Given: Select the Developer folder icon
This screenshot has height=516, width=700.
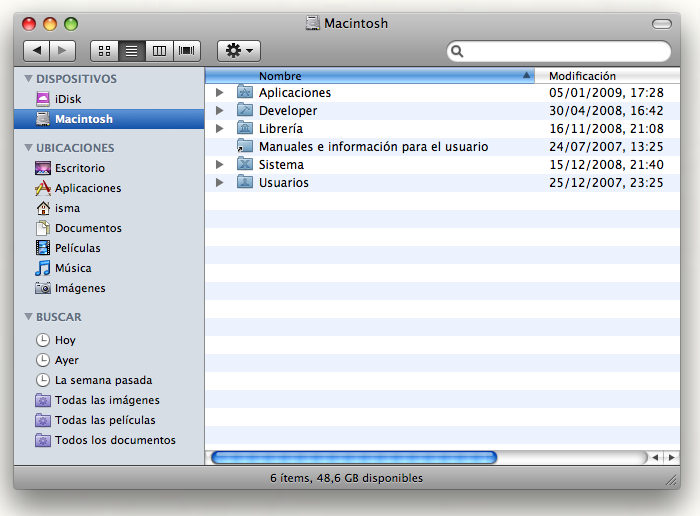Looking at the screenshot, I should (245, 109).
